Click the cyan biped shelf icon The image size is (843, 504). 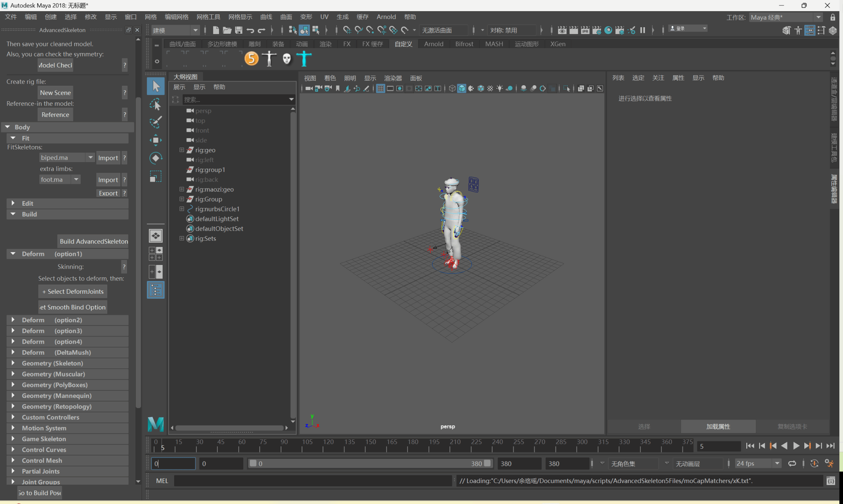pyautogui.click(x=304, y=58)
